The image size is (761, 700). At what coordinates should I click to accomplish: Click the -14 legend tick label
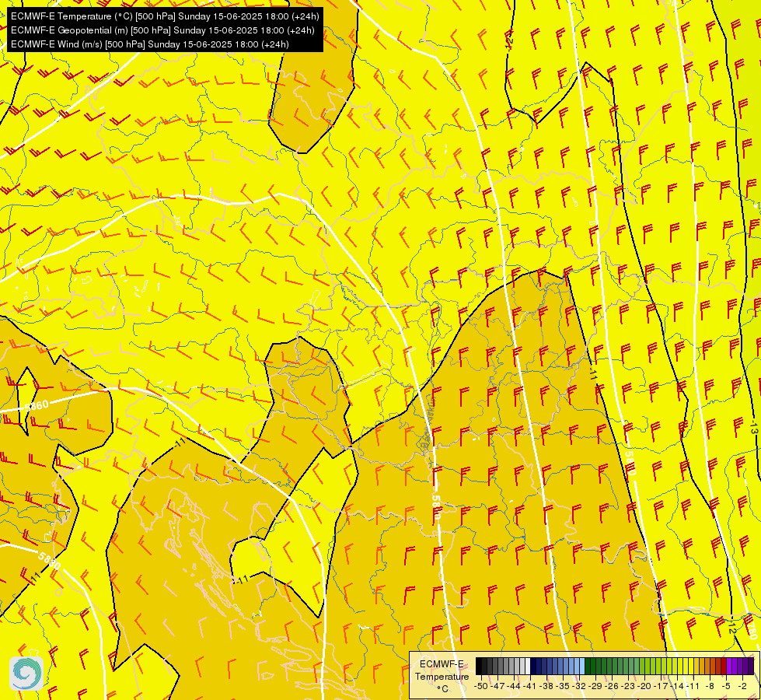click(x=676, y=686)
